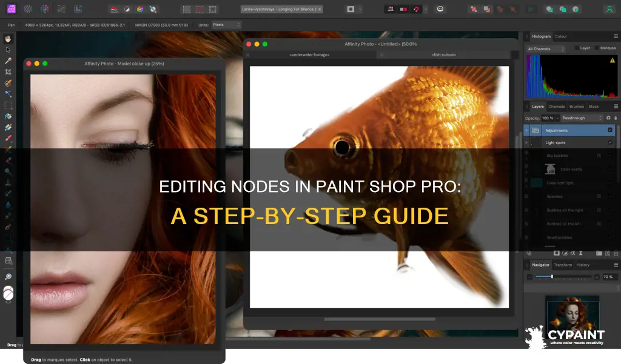The image size is (621, 364).
Task: Switch to the Histogram tab
Action: 541,36
